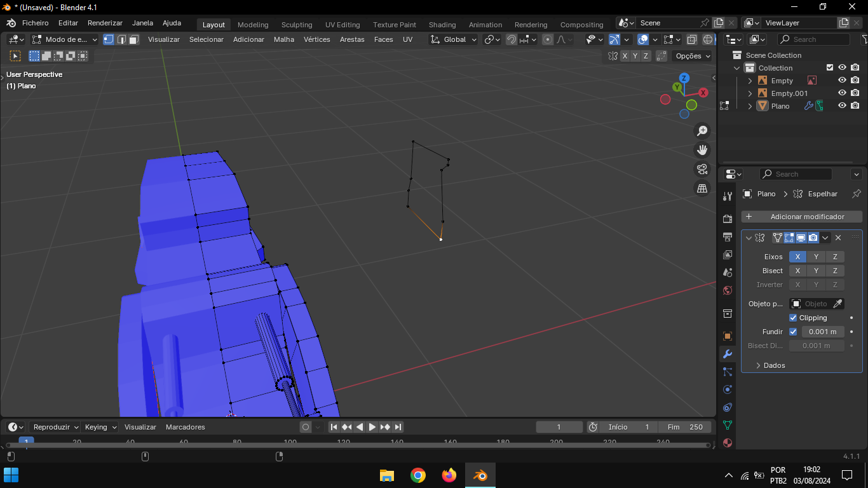This screenshot has width=868, height=488.
Task: Click the hand pan view icon
Action: (x=702, y=150)
